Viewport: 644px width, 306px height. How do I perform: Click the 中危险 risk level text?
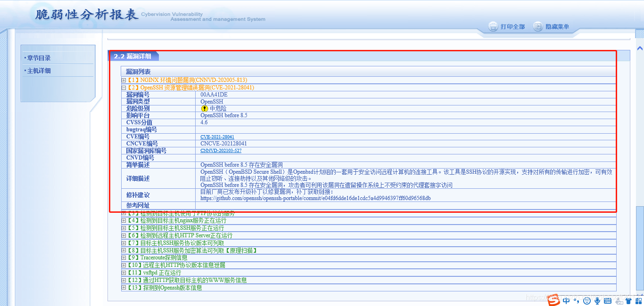click(x=218, y=108)
